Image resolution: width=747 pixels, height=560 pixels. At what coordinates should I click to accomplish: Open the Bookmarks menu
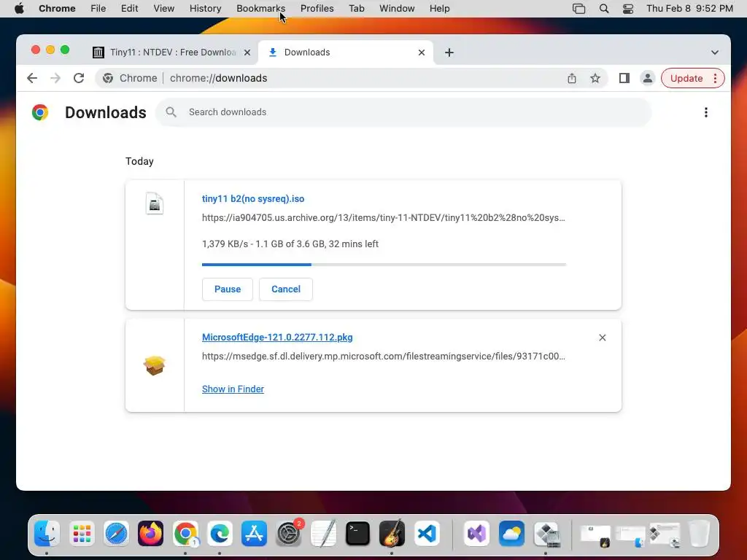(260, 9)
